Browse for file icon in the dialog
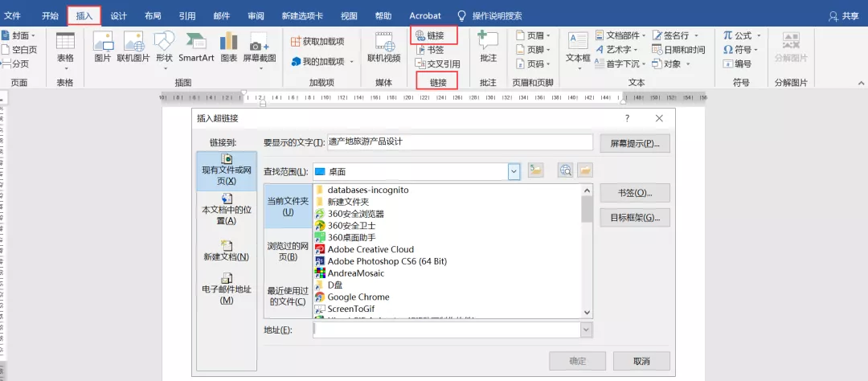The height and width of the screenshot is (381, 868). (585, 171)
